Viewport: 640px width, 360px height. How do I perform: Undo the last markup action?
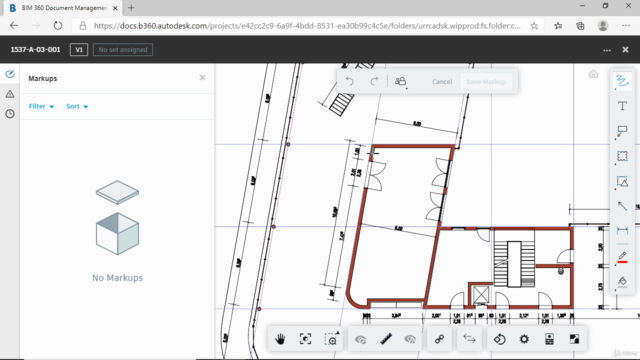(x=349, y=81)
